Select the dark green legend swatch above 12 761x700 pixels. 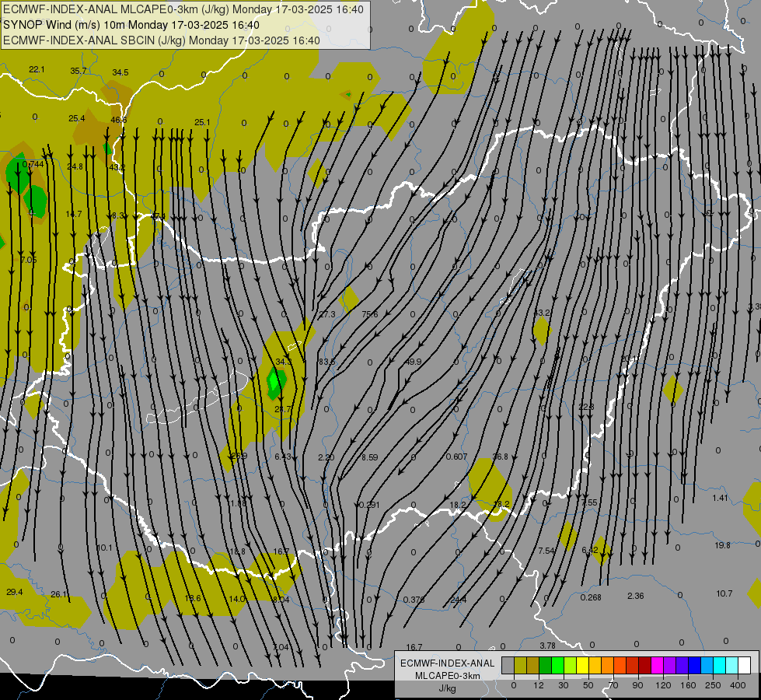545,666
